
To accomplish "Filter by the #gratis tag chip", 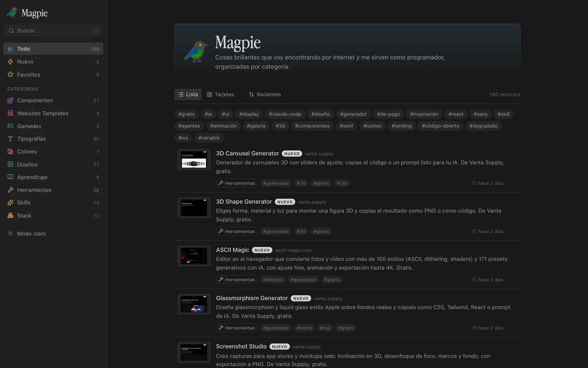I will (x=187, y=114).
